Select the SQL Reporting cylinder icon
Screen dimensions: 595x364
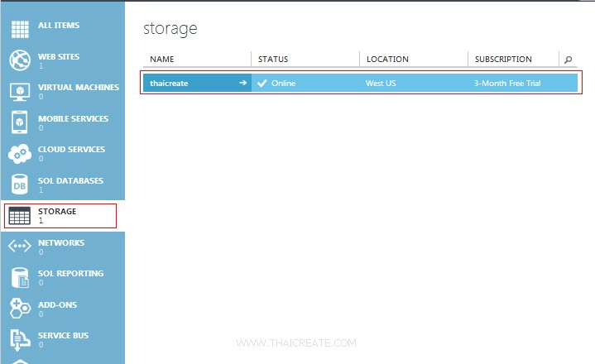point(20,278)
